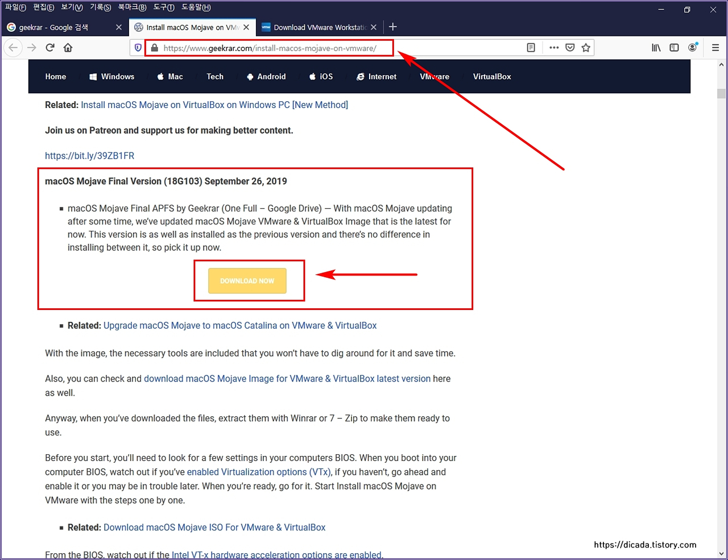Open Install macOS Mojave on VirtualBox link
The width and height of the screenshot is (728, 560).
tap(214, 105)
